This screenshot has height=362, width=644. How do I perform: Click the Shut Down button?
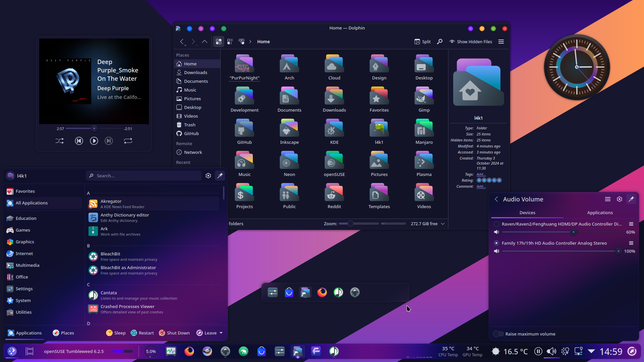(x=174, y=333)
